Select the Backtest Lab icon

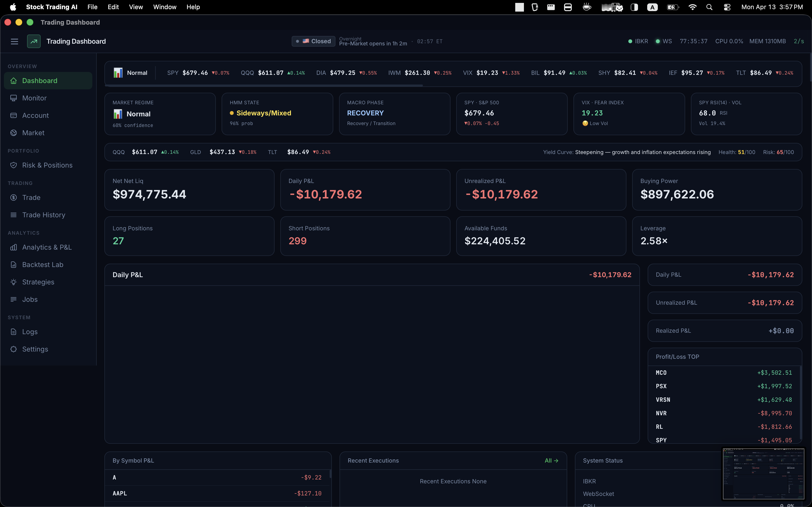tap(14, 265)
